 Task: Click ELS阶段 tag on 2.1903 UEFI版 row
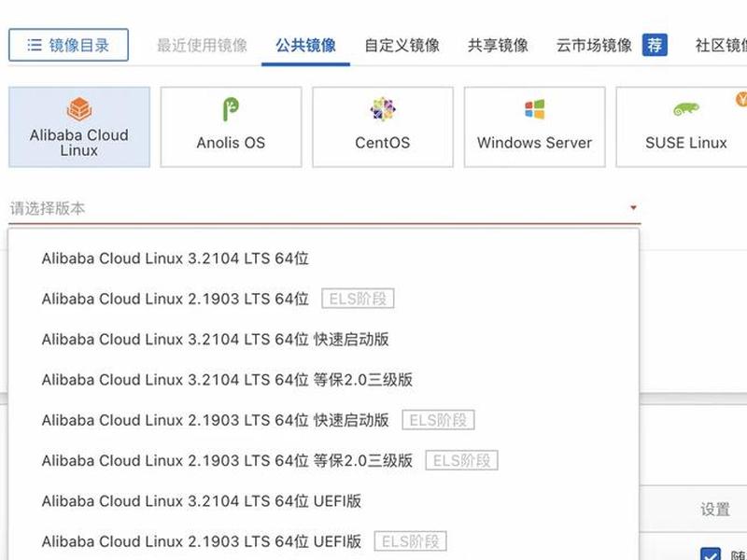(x=410, y=541)
